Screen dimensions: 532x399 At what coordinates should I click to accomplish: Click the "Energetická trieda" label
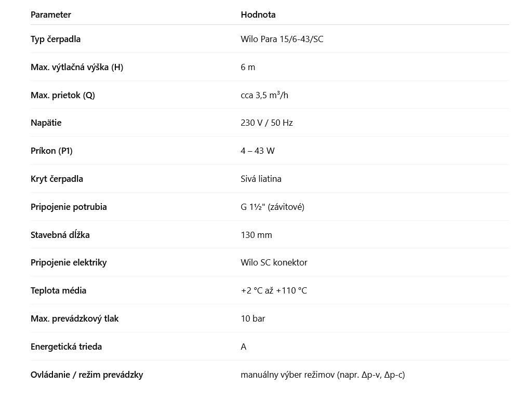point(66,347)
